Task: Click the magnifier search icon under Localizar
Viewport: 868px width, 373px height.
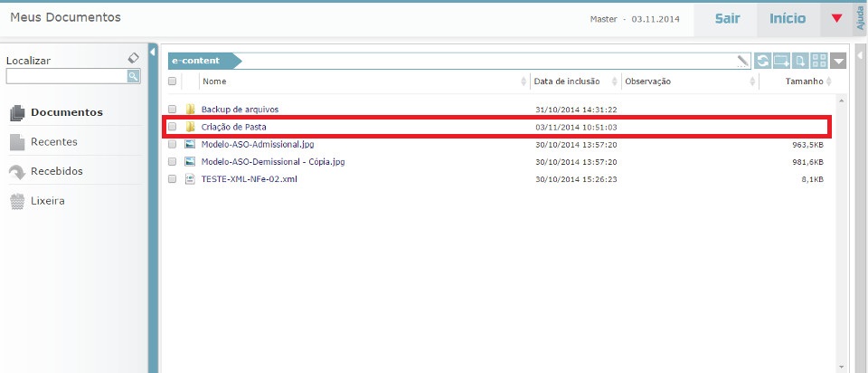Action: pyautogui.click(x=133, y=77)
